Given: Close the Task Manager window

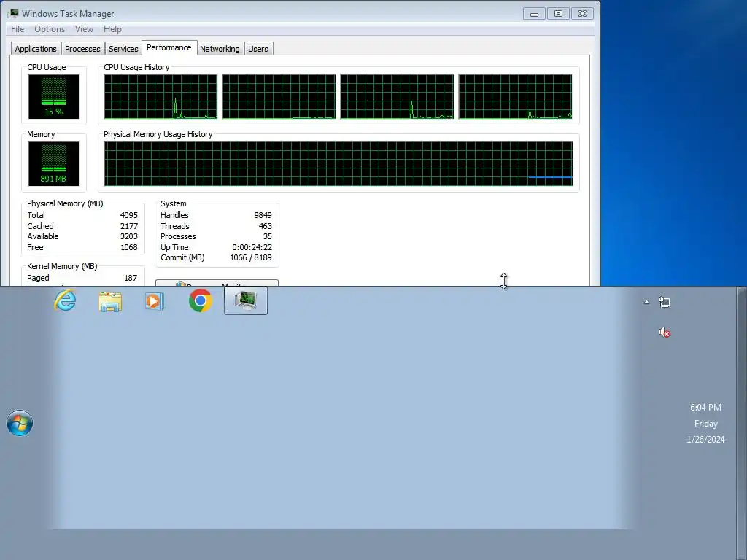Looking at the screenshot, I should click(582, 14).
